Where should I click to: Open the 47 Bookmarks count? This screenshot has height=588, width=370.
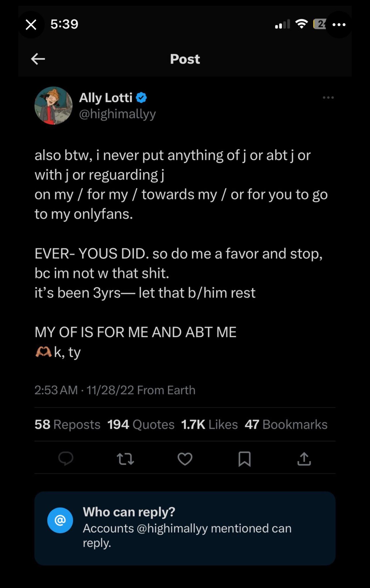286,424
